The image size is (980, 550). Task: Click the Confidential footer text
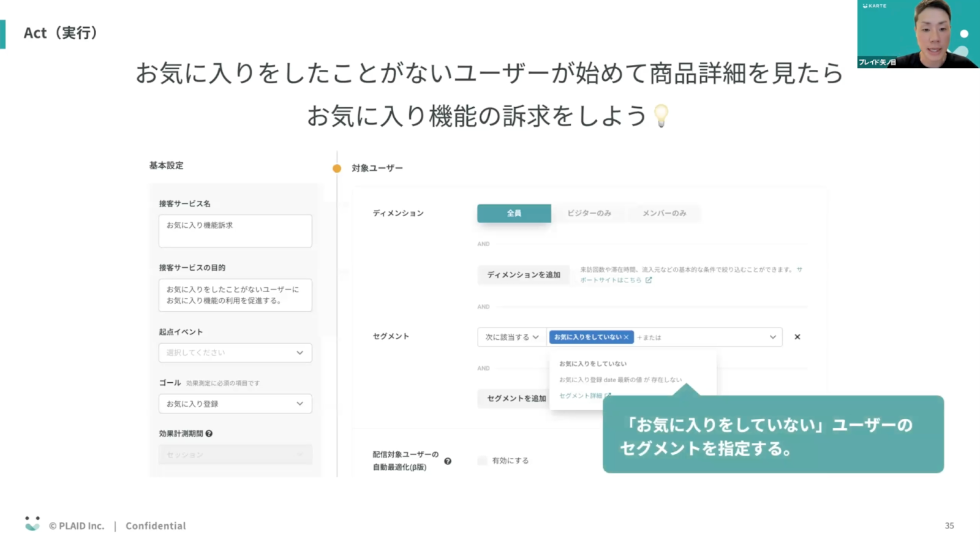156,526
